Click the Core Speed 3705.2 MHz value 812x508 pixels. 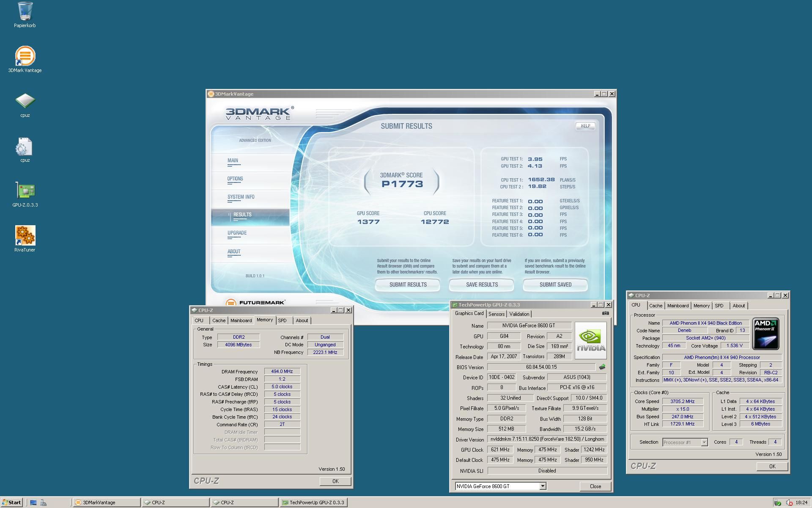[682, 401]
